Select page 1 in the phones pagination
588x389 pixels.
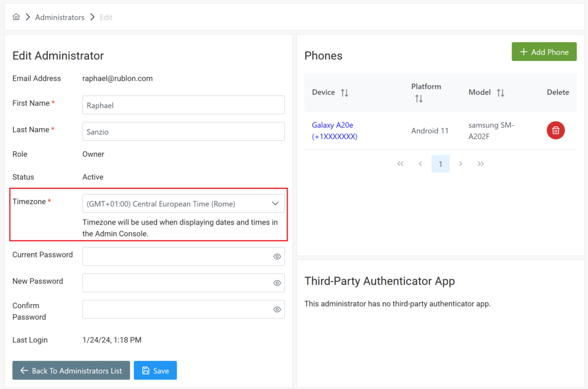[x=440, y=163]
